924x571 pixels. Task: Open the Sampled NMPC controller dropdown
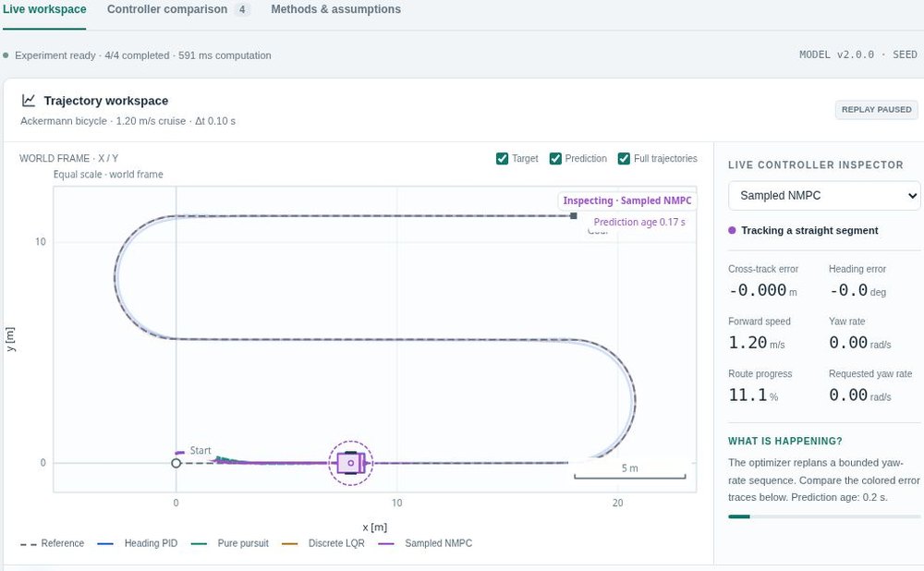(824, 196)
